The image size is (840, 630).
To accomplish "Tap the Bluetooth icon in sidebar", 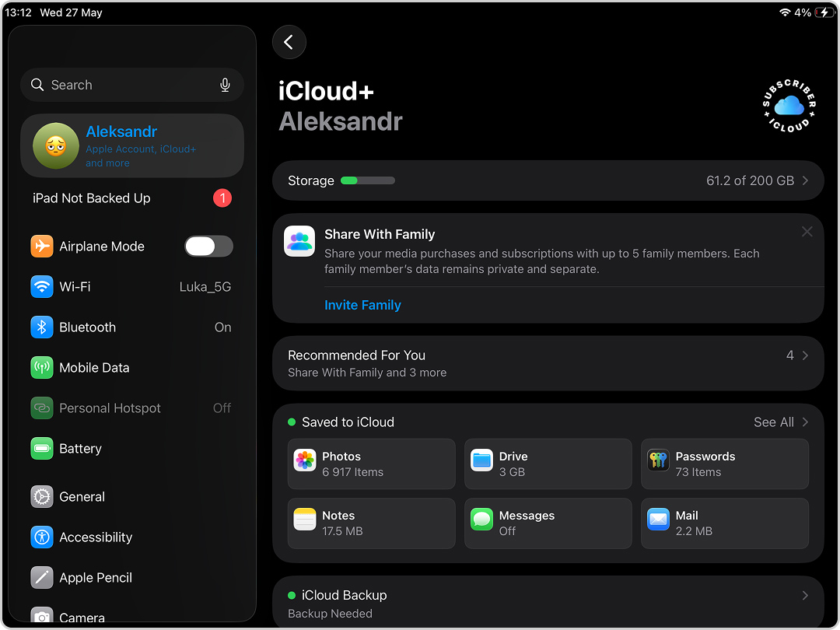I will pos(42,327).
